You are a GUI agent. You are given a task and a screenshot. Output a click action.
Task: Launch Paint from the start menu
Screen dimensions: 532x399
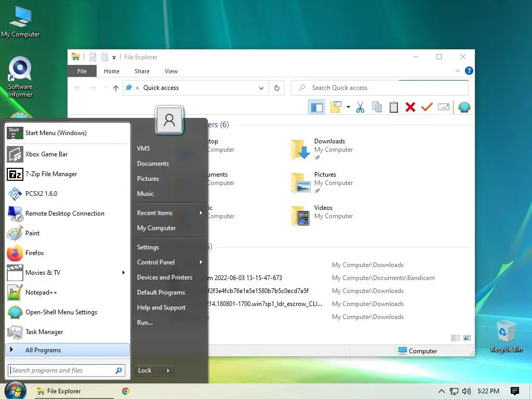(x=68, y=233)
